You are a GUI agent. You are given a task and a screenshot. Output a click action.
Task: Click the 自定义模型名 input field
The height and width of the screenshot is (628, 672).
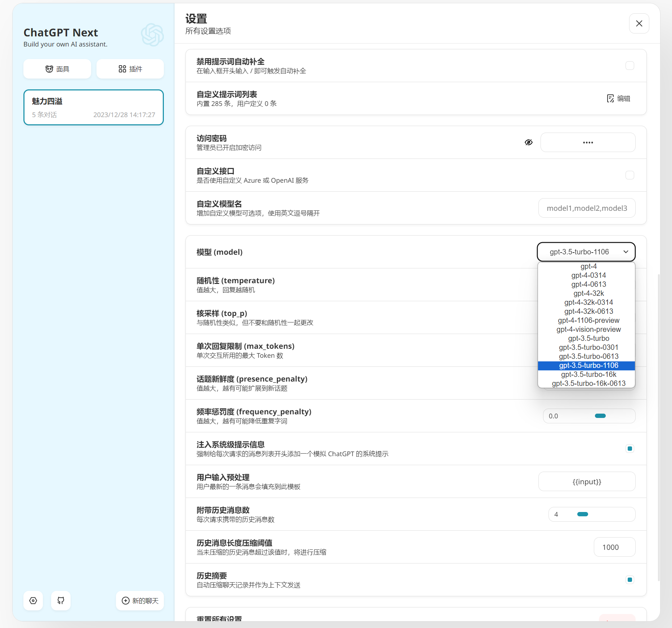pyautogui.click(x=587, y=208)
